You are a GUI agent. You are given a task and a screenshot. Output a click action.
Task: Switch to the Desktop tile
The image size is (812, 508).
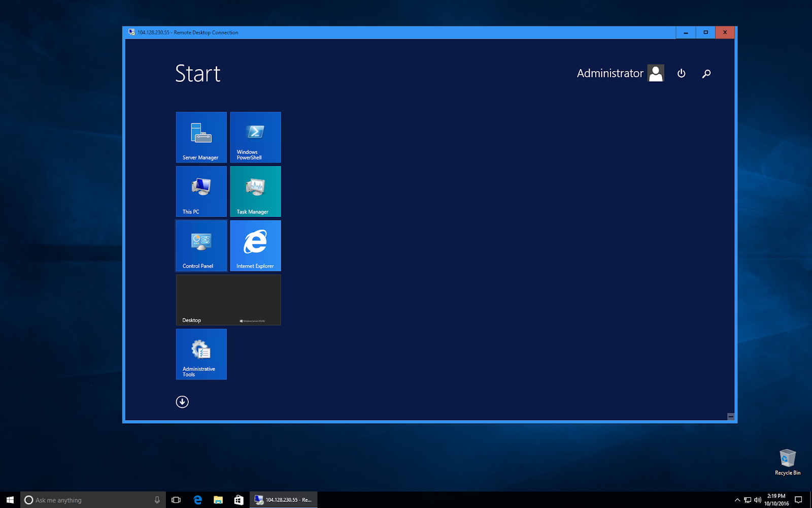[x=228, y=300]
